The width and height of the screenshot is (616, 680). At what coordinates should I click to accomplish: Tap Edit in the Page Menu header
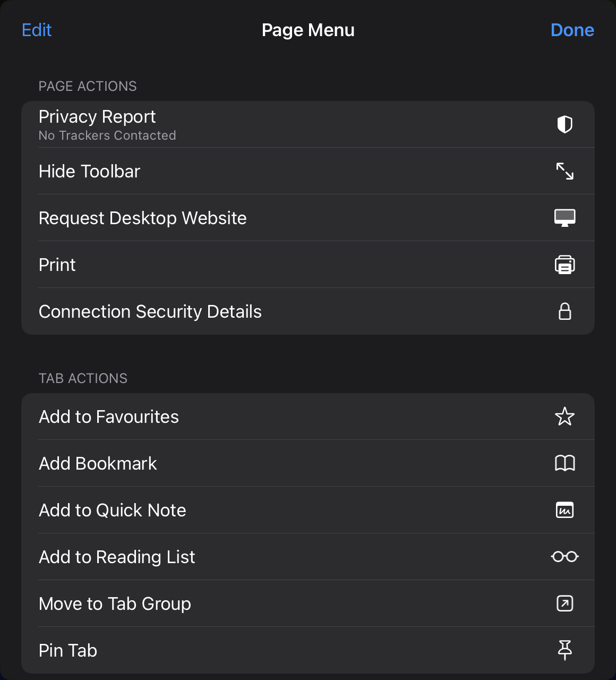[x=37, y=30]
